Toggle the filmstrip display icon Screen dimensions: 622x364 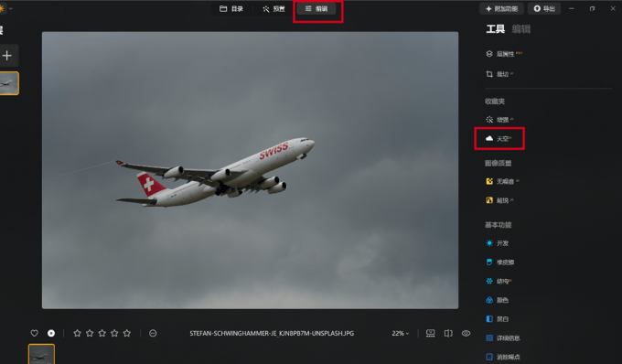[x=431, y=333]
